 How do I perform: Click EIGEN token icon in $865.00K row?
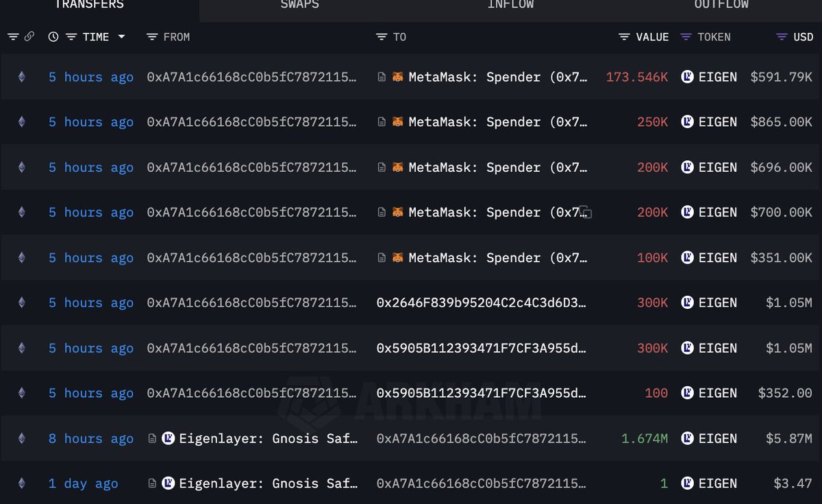coord(688,122)
